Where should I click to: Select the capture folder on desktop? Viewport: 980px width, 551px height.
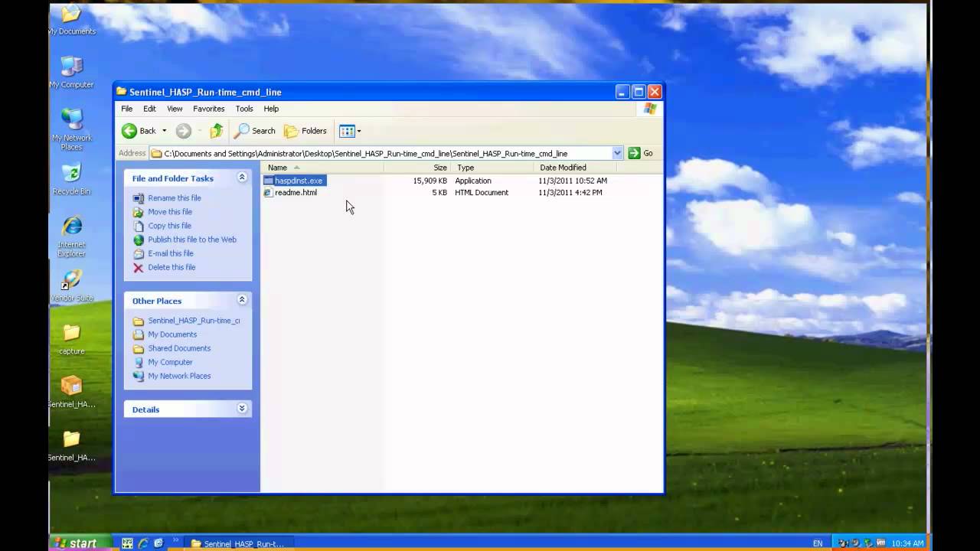71,339
